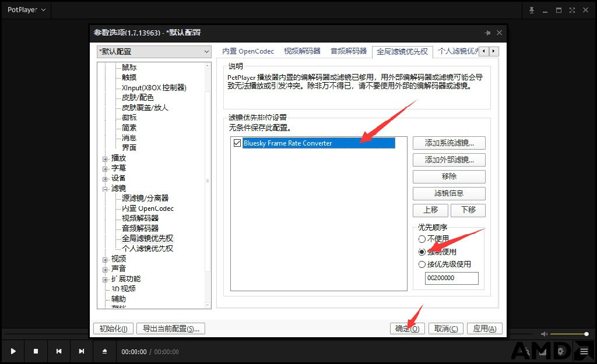Select 个人滤镜优先权 in the settings tree
This screenshot has width=597, height=364.
click(148, 248)
